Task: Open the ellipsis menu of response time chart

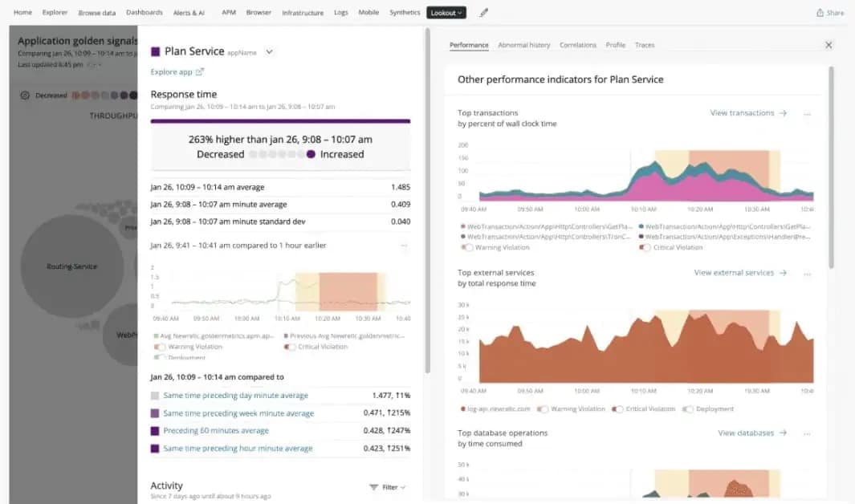Action: coord(404,246)
